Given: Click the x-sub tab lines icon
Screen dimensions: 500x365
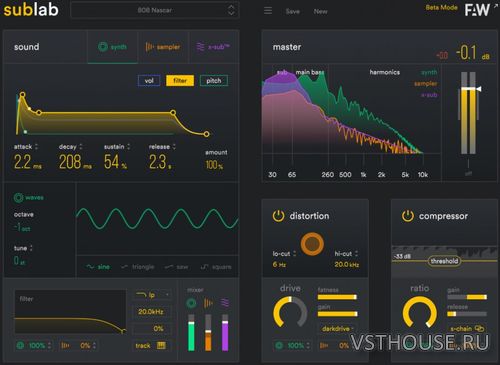Looking at the screenshot, I should click(x=200, y=47).
